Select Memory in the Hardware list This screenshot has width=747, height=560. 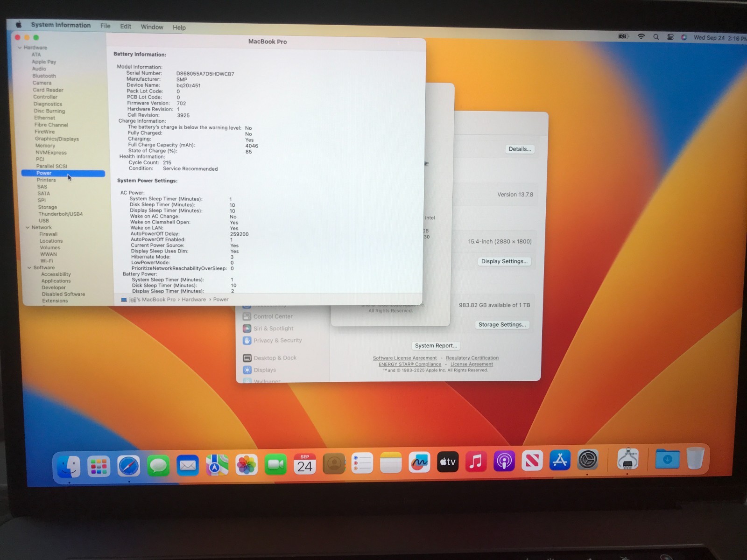click(x=45, y=146)
